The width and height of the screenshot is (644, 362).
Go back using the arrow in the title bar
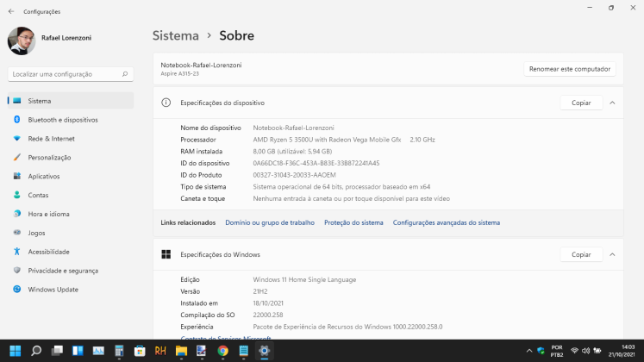tap(11, 11)
